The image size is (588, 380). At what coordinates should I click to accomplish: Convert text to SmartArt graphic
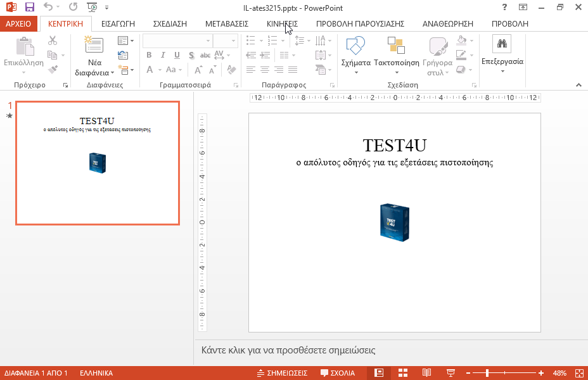(x=323, y=70)
